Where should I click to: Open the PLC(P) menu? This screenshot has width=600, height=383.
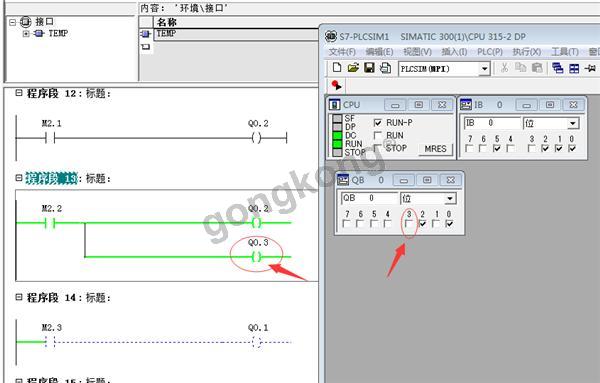489,52
